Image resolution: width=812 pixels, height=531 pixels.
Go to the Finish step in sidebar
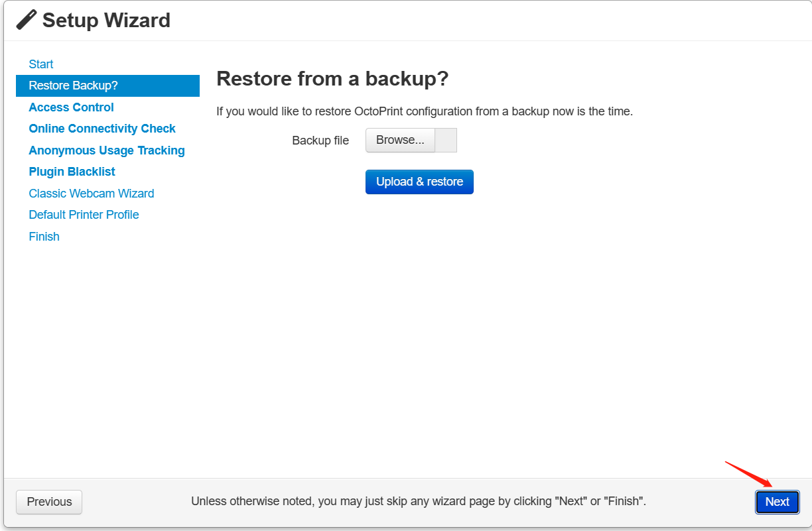click(44, 237)
